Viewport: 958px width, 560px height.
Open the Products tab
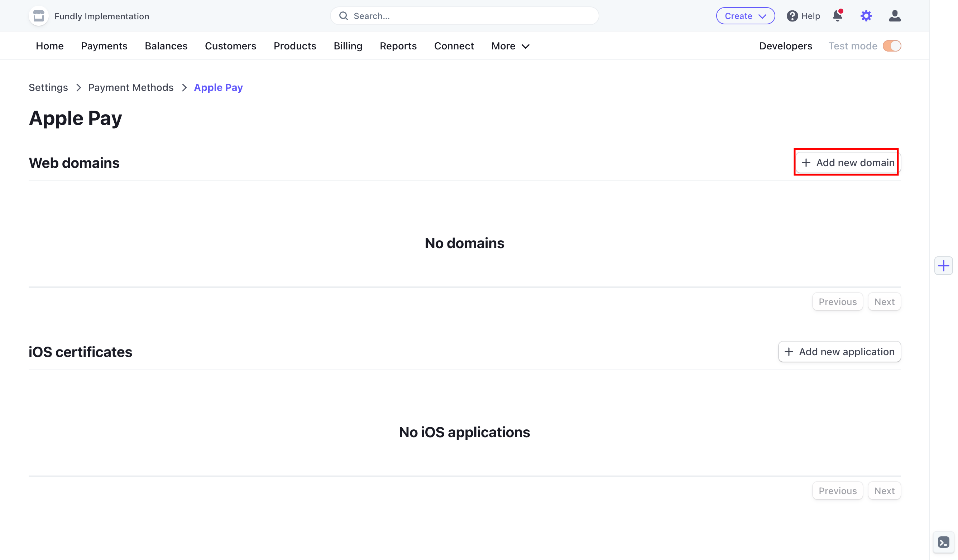[x=294, y=46]
